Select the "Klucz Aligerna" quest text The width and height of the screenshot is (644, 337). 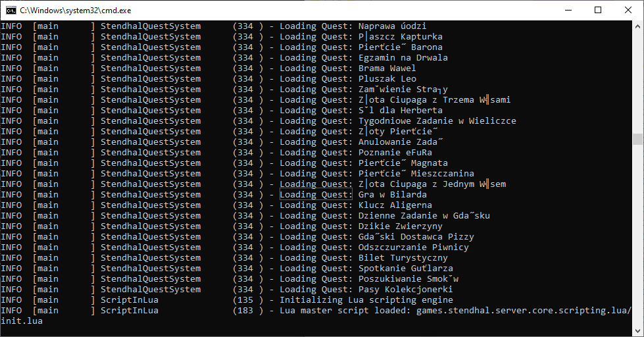(395, 205)
